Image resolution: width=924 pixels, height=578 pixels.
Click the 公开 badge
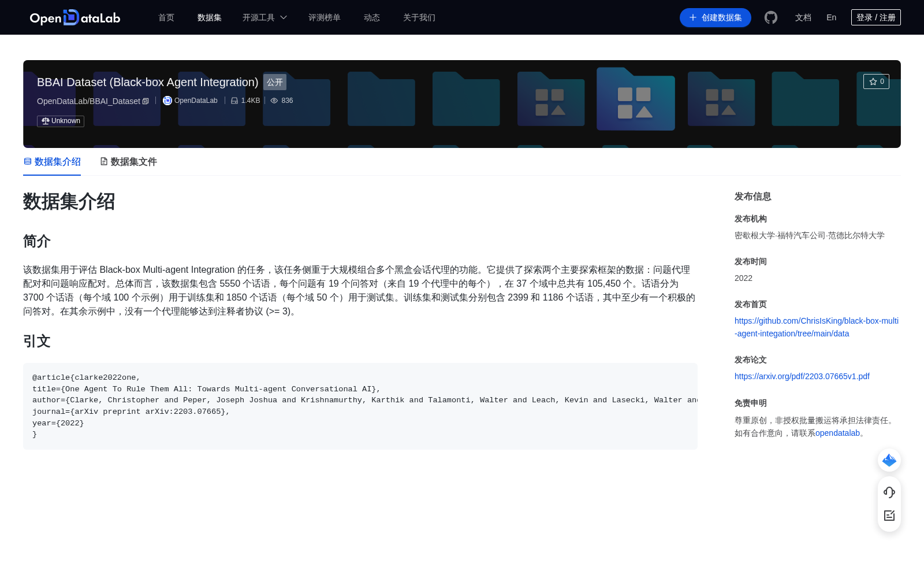click(275, 82)
